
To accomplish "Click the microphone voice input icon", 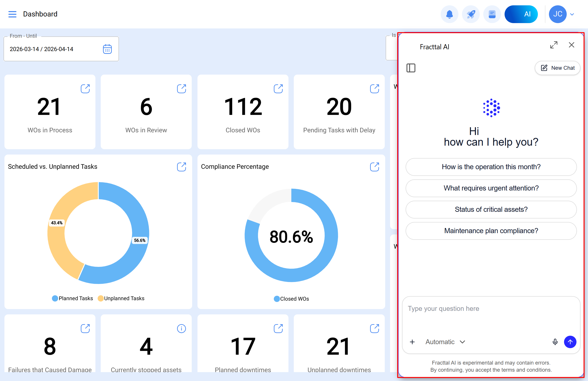I will click(555, 342).
